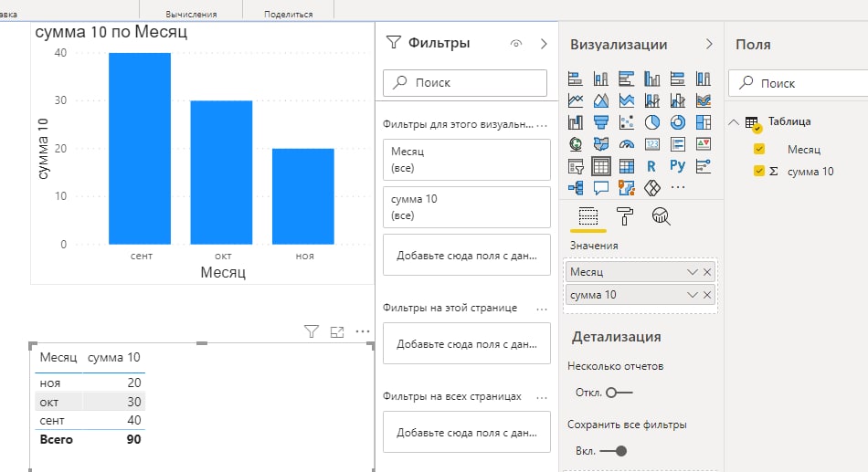
Task: Open the Месяц (все) filter card
Action: [467, 160]
